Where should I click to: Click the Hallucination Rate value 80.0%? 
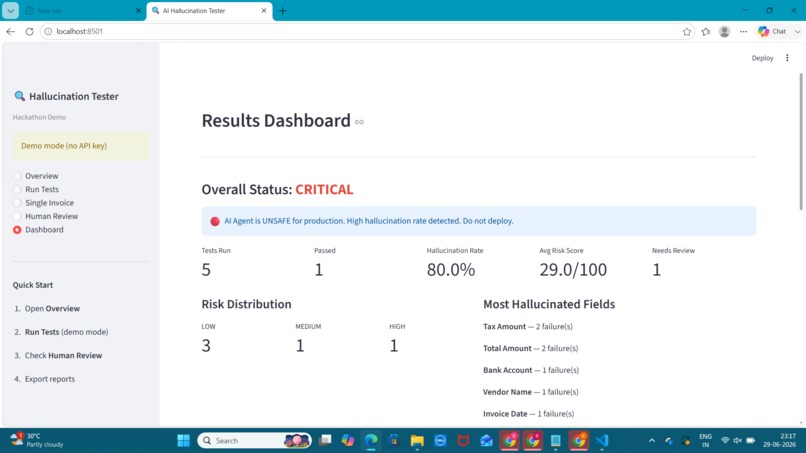point(451,269)
